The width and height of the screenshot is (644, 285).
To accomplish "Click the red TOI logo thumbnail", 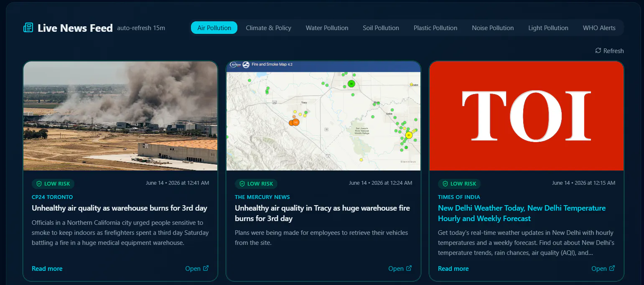I will pos(527,116).
